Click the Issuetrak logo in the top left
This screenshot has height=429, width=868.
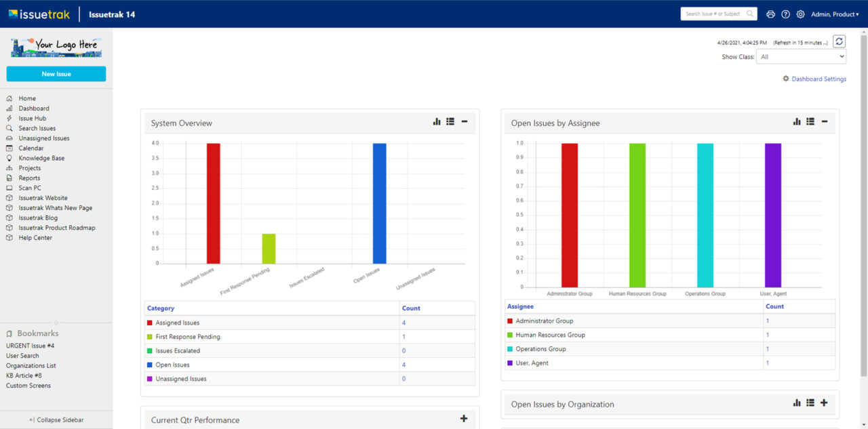pos(39,14)
